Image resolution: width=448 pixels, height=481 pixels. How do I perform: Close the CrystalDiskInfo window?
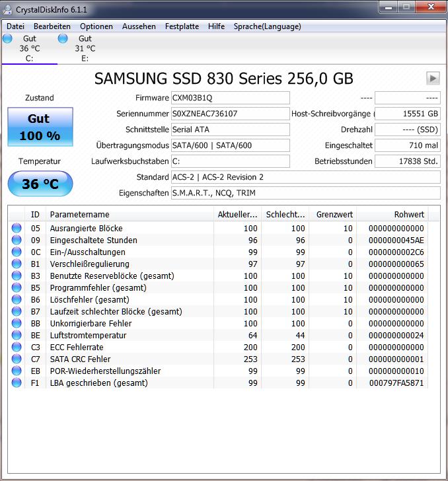click(x=431, y=7)
